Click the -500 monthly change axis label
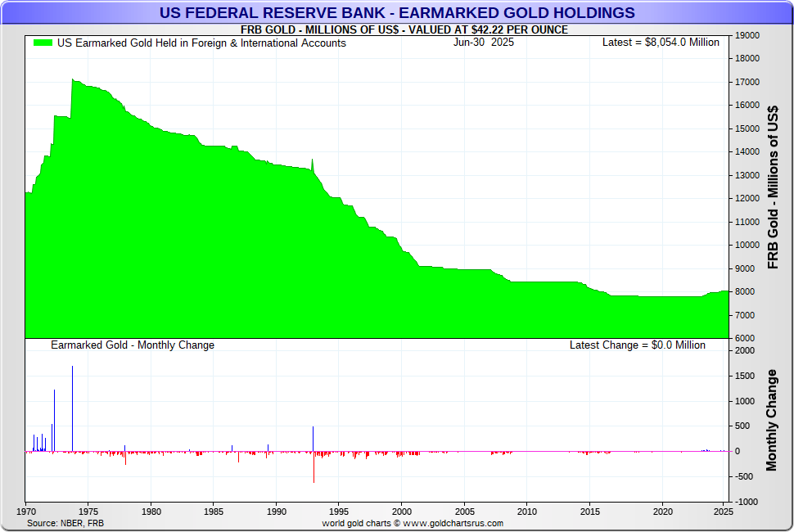The image size is (794, 532). pyautogui.click(x=743, y=477)
